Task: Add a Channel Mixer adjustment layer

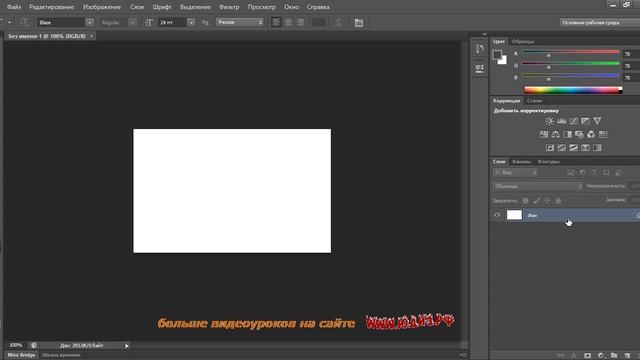Action: tap(591, 134)
